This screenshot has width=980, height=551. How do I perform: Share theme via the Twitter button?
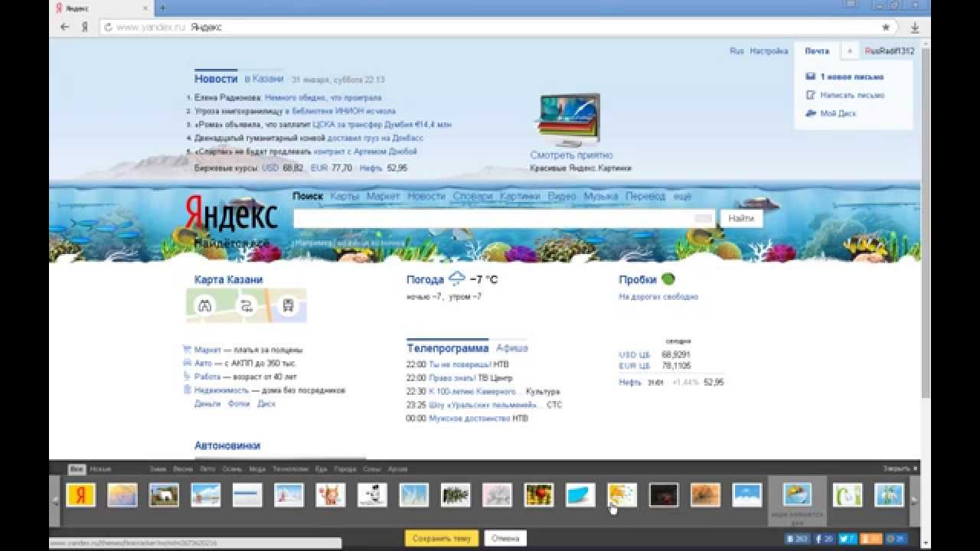pos(848,539)
